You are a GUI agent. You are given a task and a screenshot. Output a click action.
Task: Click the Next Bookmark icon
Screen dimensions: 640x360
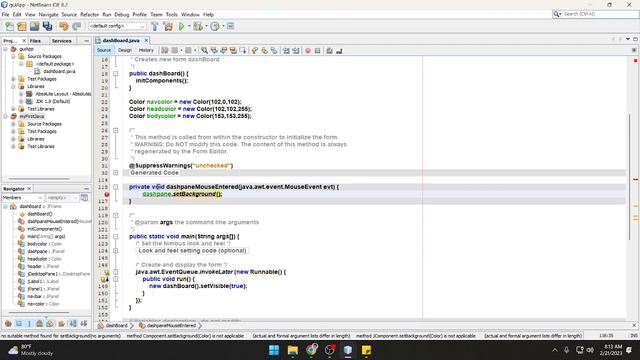pyautogui.click(x=264, y=50)
